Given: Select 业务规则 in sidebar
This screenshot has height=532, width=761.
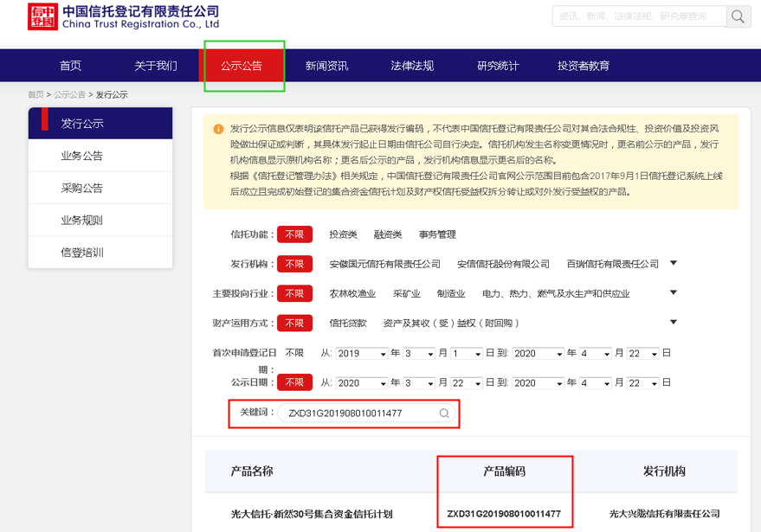Looking at the screenshot, I should (100, 221).
